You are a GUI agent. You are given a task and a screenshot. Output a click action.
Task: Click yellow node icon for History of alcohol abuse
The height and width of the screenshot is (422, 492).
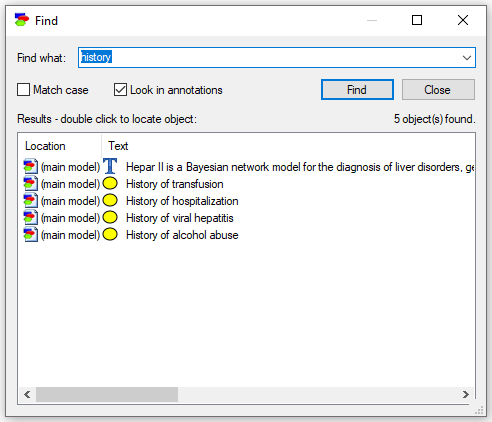pyautogui.click(x=110, y=234)
